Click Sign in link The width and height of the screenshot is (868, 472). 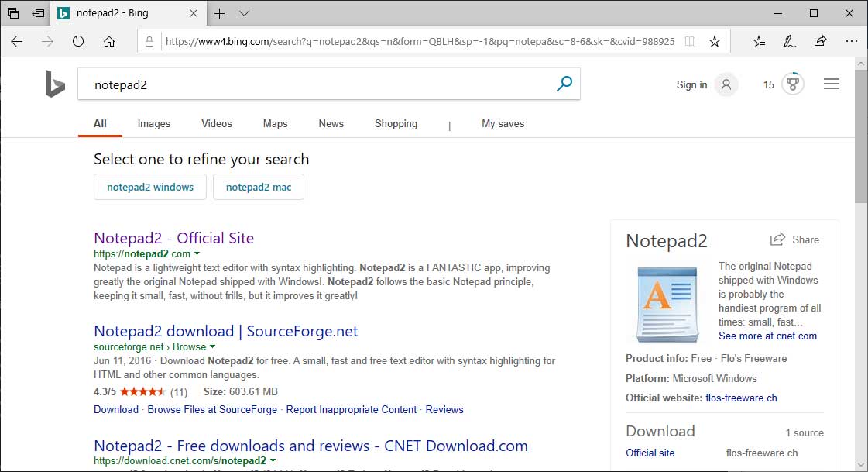(691, 84)
